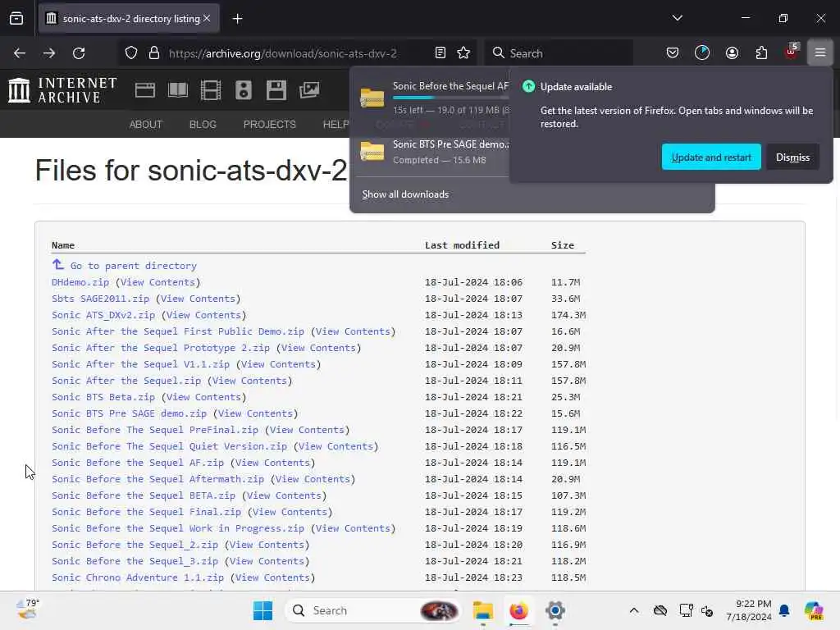
Task: Open the BLOG menu item
Action: pos(203,125)
